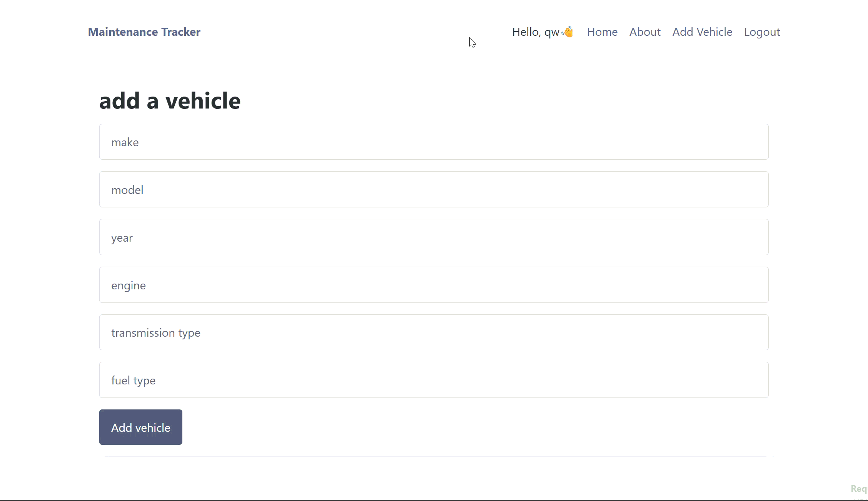Focus the model input field
The width and height of the screenshot is (868, 501).
tap(434, 189)
